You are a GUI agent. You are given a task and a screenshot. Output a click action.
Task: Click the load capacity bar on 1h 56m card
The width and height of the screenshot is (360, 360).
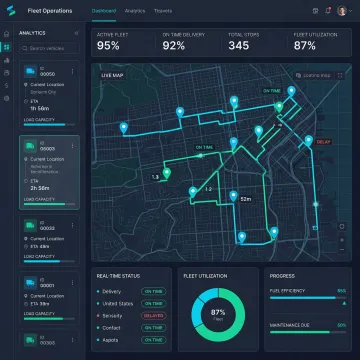click(49, 125)
